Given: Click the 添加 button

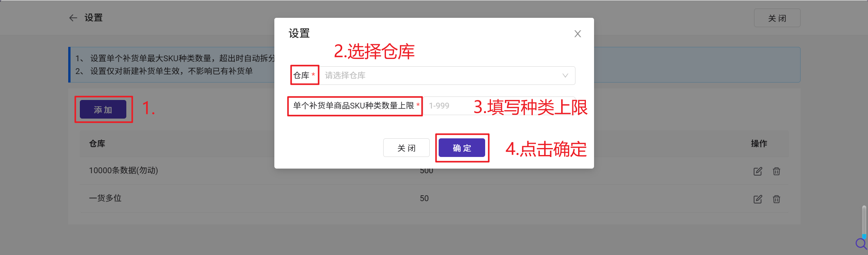Looking at the screenshot, I should click(x=103, y=109).
